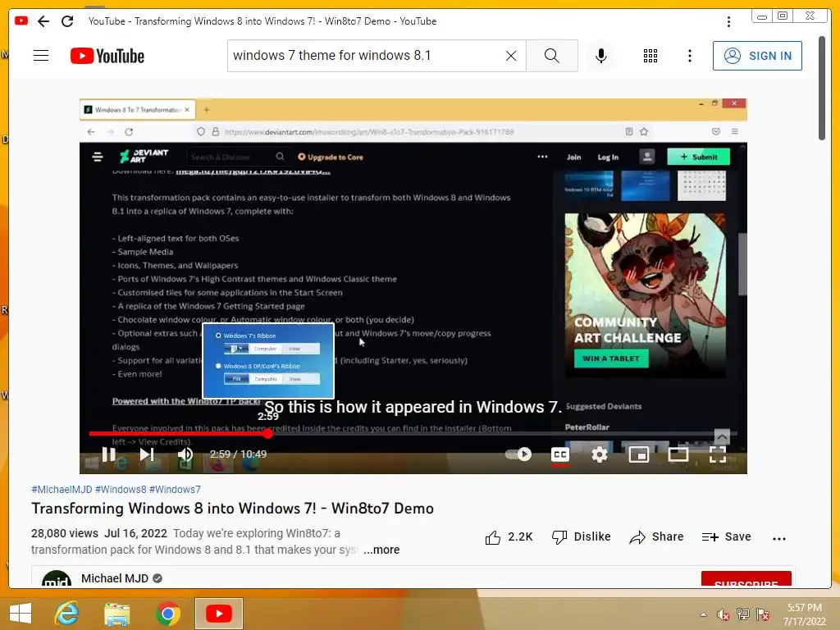Search with your voice using the microphone icon
Viewport: 840px width, 630px height.
(601, 56)
